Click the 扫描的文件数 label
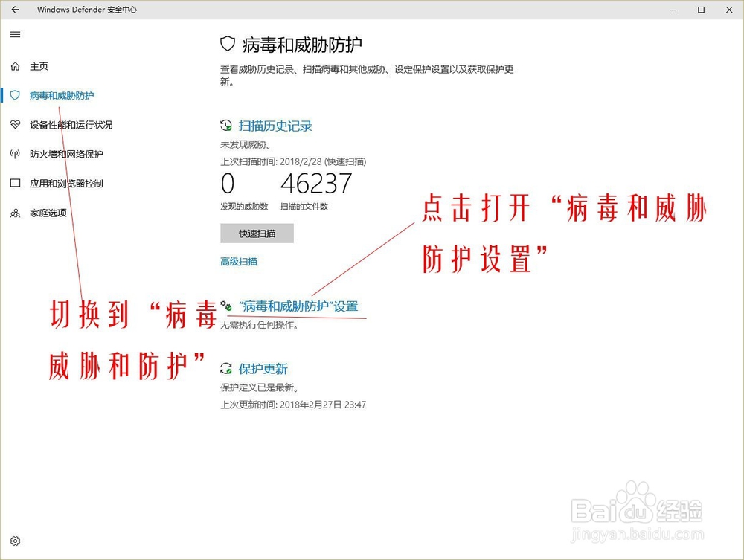 click(x=304, y=207)
